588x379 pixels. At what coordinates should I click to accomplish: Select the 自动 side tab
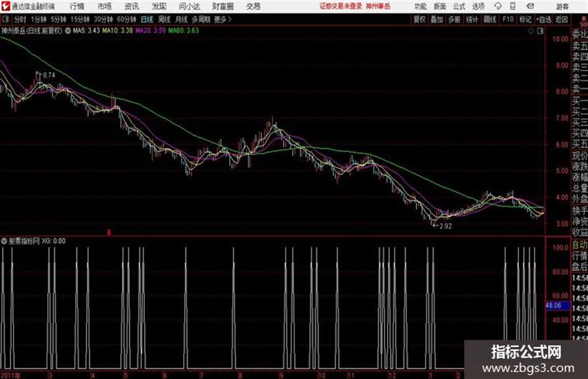pyautogui.click(x=580, y=245)
